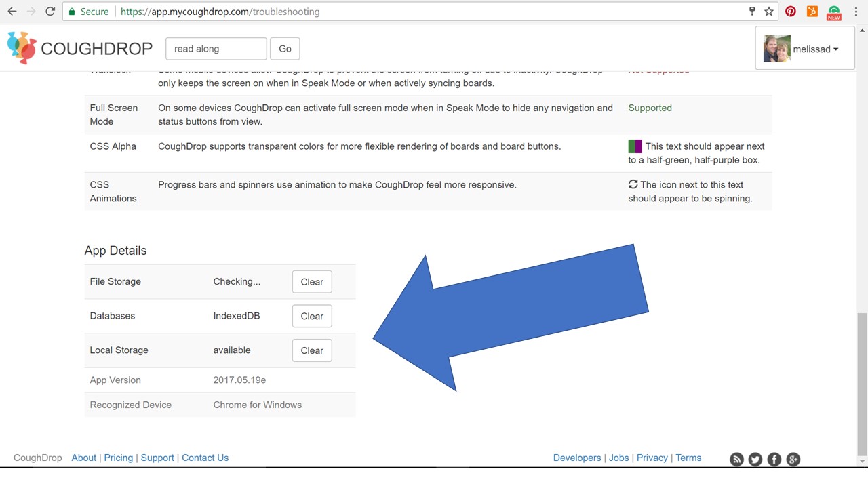Open the Terms footer link
Screen dimensions: 868x488
688,457
